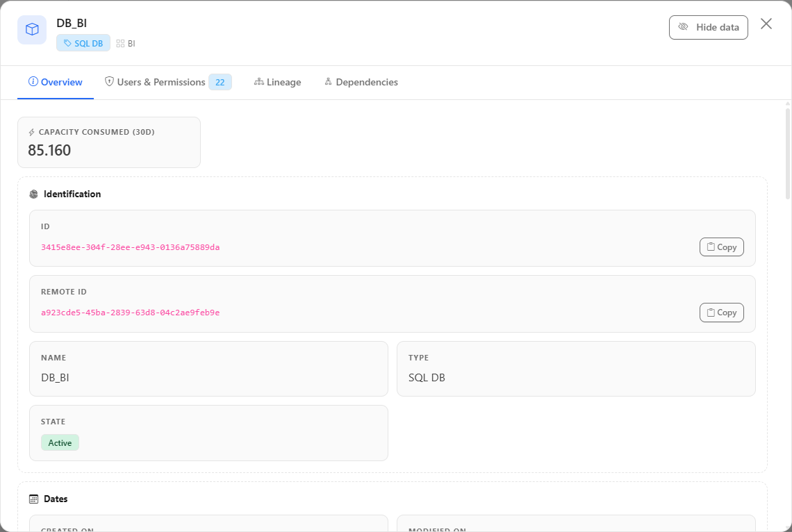Click the 85.160 capacity value
This screenshot has width=792, height=532.
(x=49, y=151)
